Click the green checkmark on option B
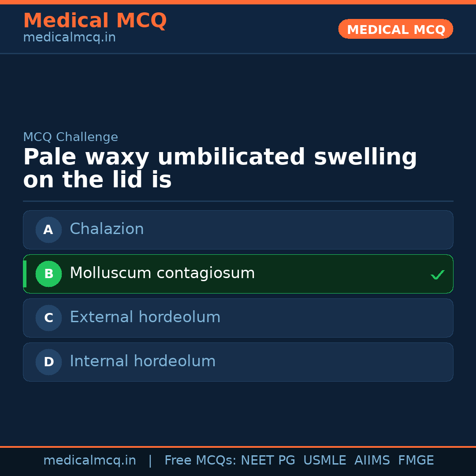Image resolution: width=476 pixels, height=476 pixels. pyautogui.click(x=437, y=275)
